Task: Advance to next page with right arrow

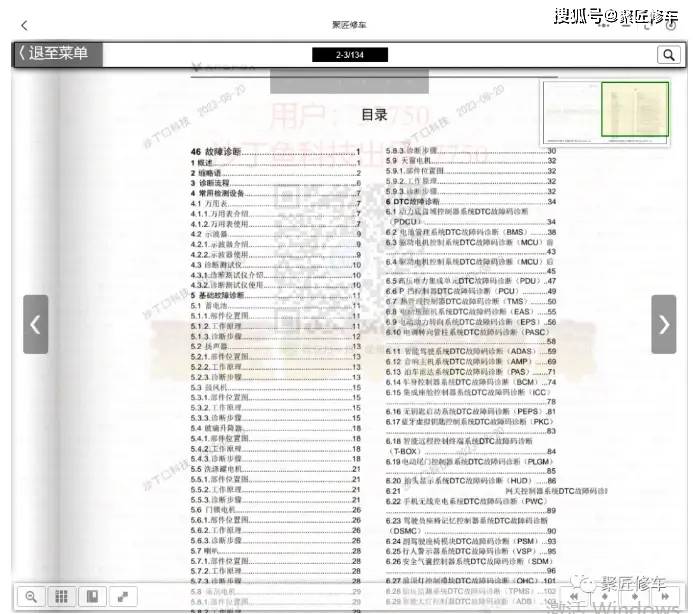Action: coord(663,324)
